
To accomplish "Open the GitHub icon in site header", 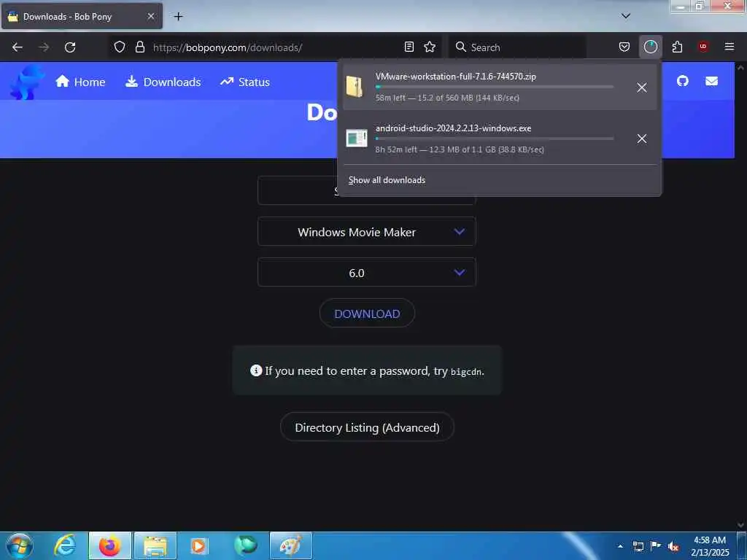I will 683,81.
